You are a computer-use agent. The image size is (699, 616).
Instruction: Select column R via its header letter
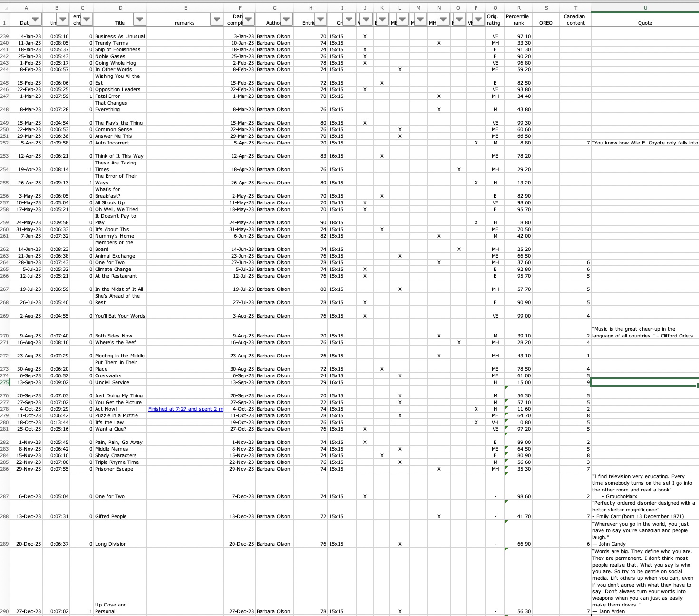click(x=518, y=8)
